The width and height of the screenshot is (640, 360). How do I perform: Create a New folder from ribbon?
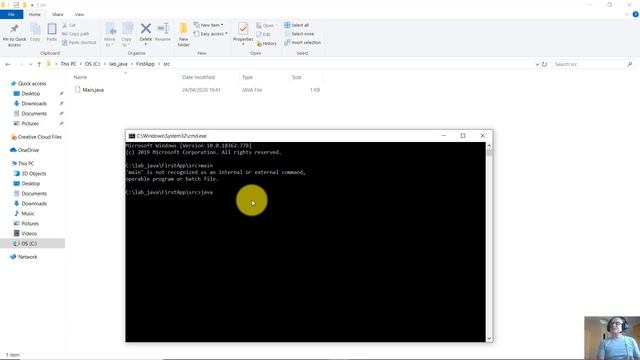coord(184,34)
